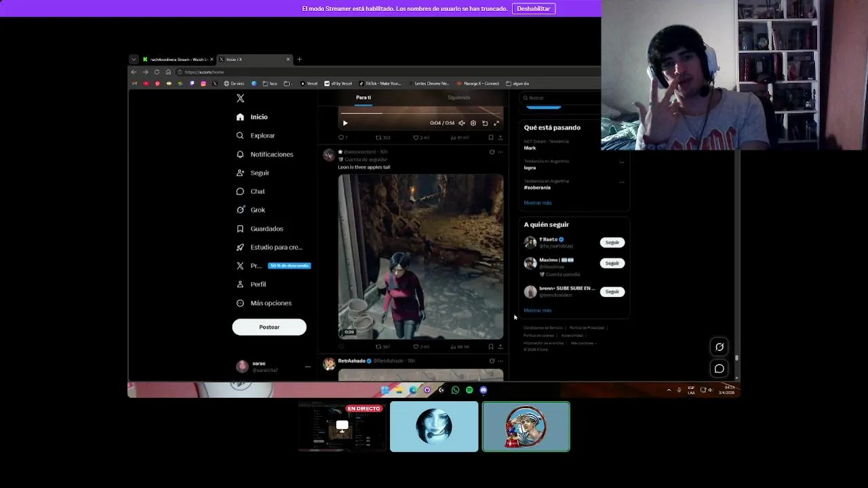This screenshot has height=488, width=868.
Task: Select the EN DIRECTO screen share thumbnail
Action: [x=342, y=426]
